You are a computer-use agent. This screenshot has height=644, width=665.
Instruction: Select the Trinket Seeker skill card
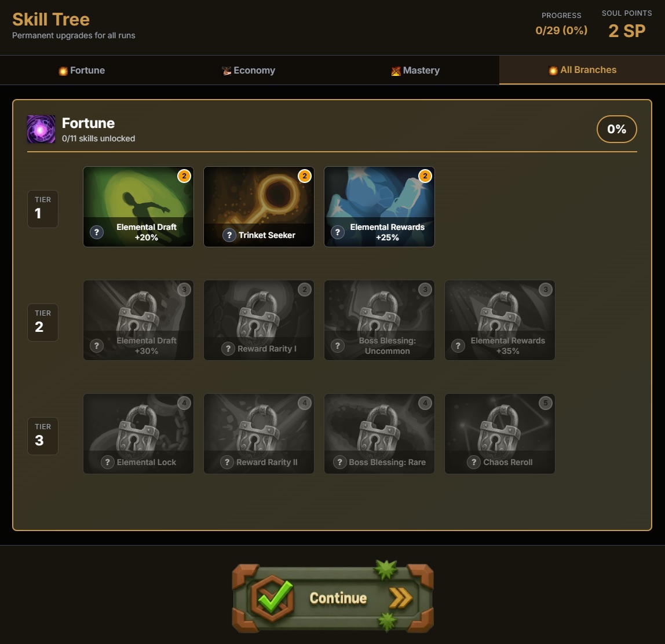(x=259, y=207)
